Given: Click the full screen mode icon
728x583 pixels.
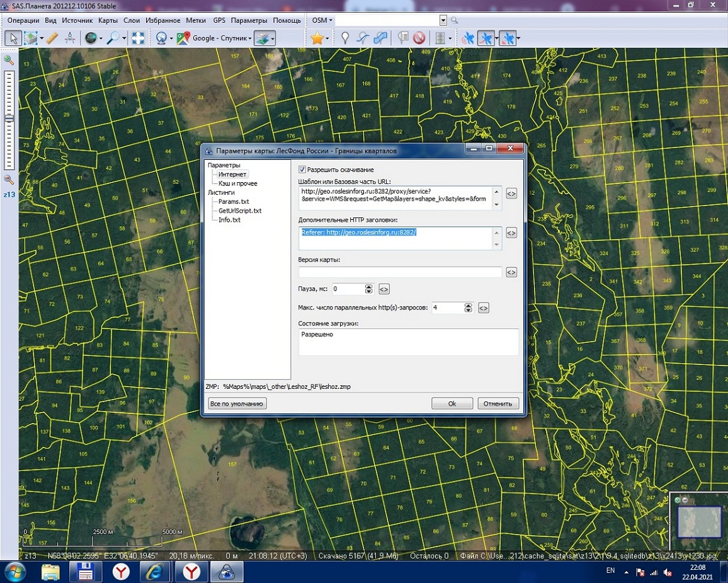Looking at the screenshot, I should tap(138, 38).
